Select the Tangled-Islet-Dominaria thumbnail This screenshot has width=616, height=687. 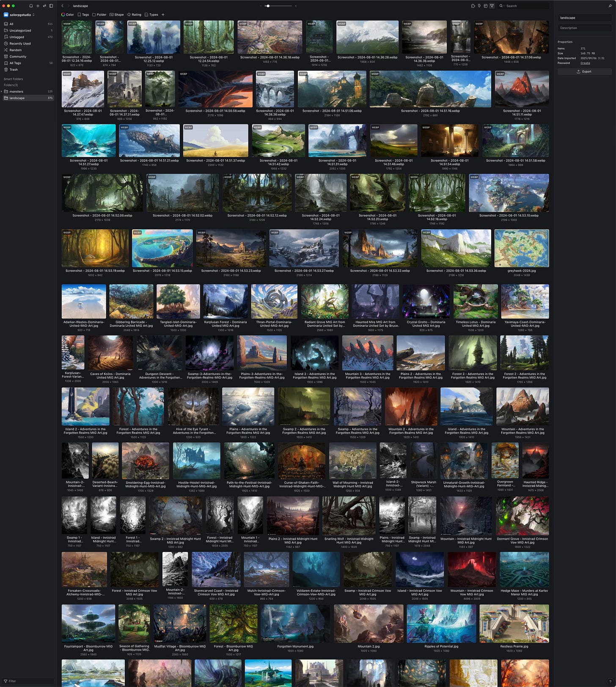[178, 301]
